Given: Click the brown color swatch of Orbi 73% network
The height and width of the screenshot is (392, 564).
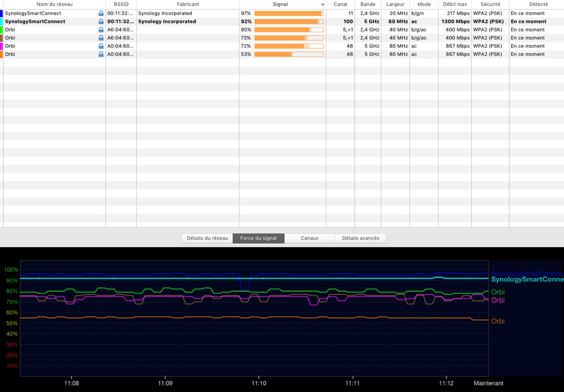Looking at the screenshot, I should pyautogui.click(x=1, y=38).
